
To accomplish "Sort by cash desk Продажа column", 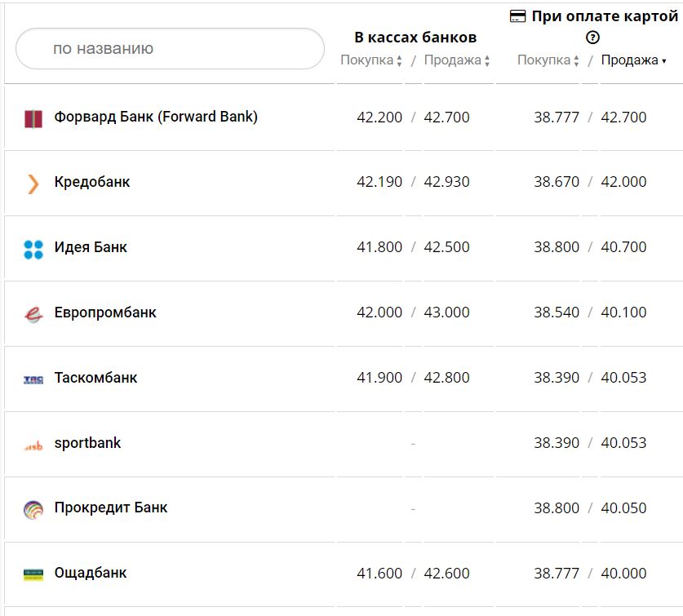I will tap(457, 60).
